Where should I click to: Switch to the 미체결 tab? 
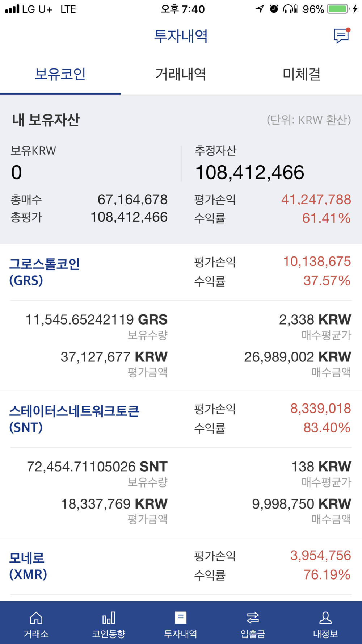(302, 74)
